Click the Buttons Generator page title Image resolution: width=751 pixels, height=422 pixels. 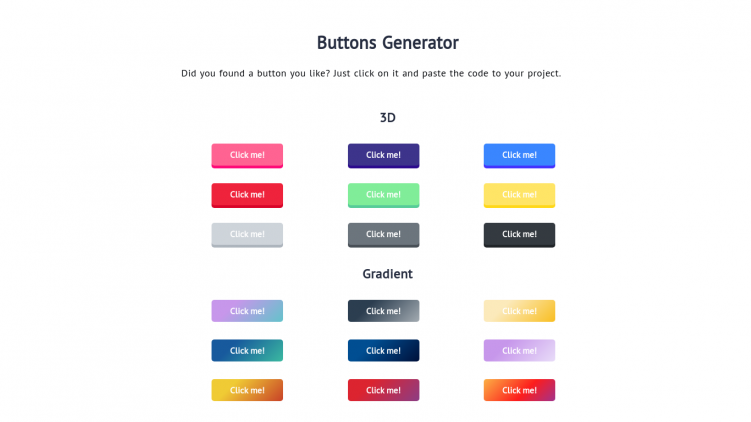point(387,43)
